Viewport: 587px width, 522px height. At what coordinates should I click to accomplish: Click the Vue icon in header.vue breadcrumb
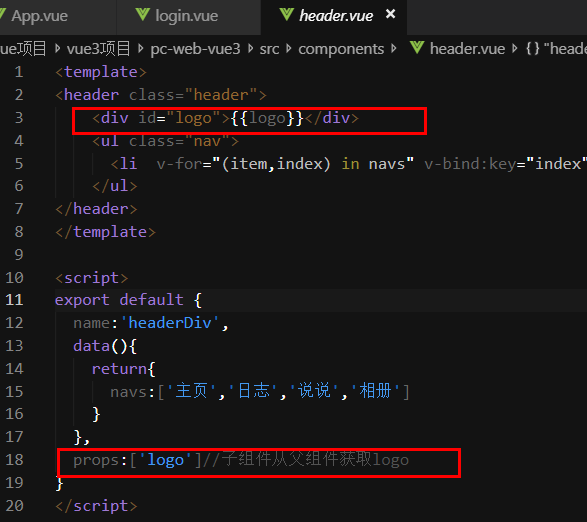[x=417, y=48]
